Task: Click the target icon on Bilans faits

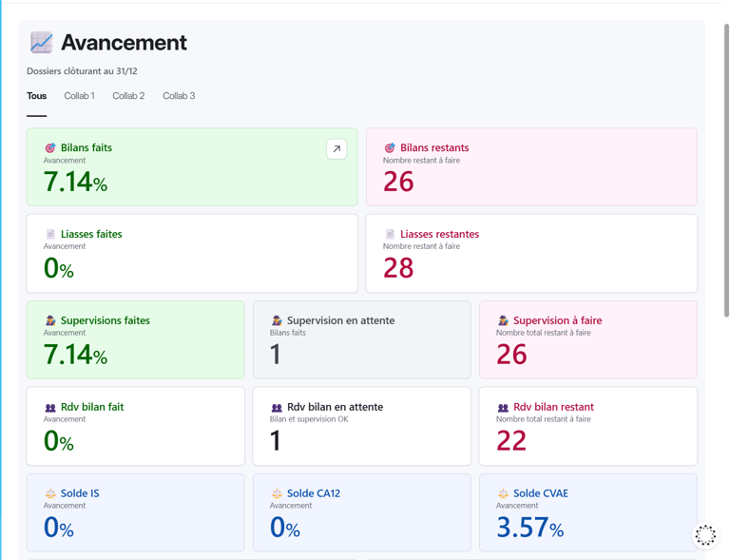Action: (50, 148)
